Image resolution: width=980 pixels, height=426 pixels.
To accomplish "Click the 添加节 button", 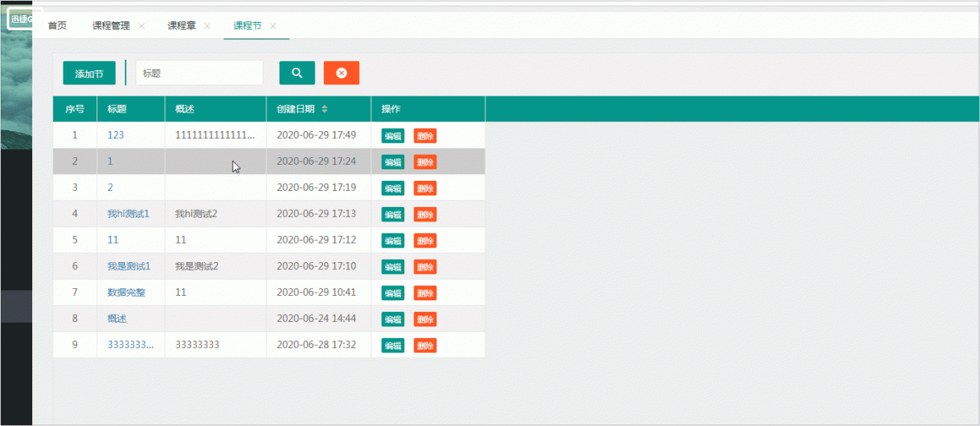I will 89,74.
